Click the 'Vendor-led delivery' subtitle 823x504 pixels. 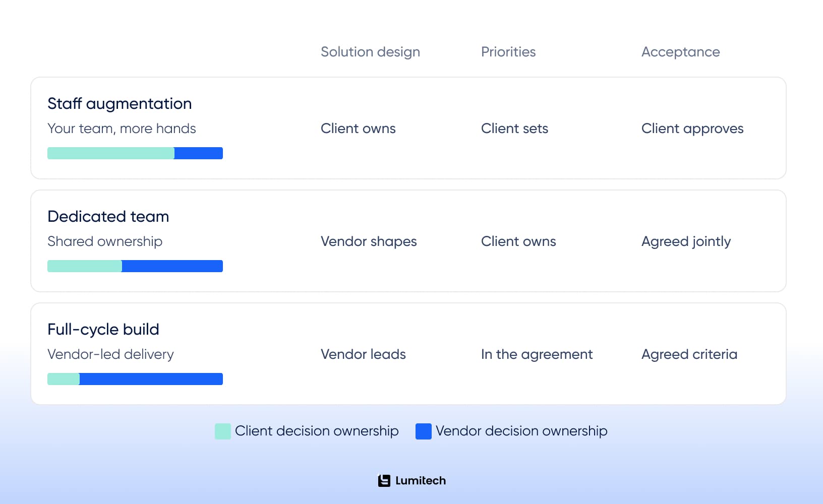point(110,354)
